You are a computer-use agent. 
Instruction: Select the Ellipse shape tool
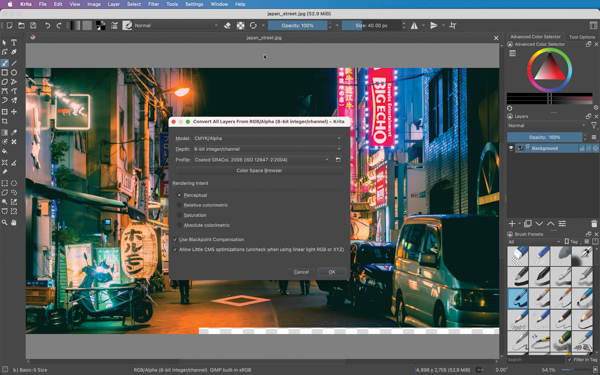pyautogui.click(x=14, y=72)
